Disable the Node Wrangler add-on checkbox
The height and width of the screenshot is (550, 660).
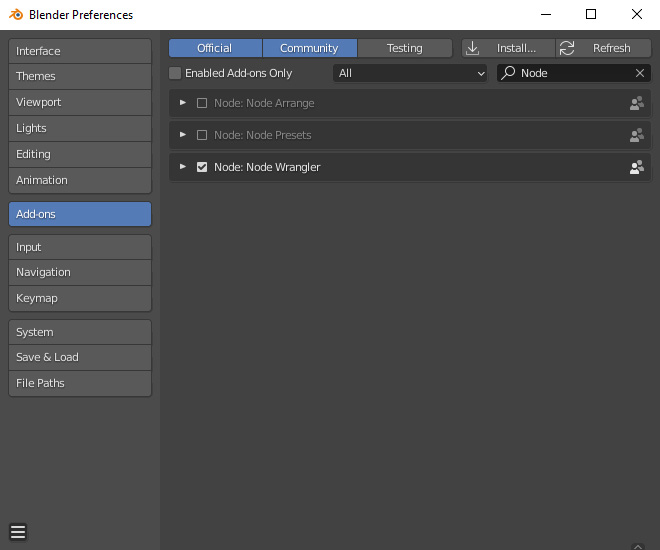202,167
